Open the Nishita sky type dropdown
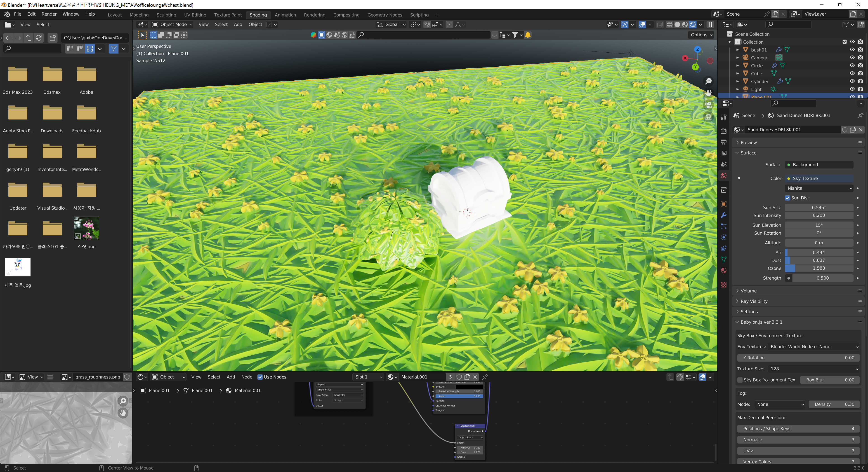 click(819, 188)
